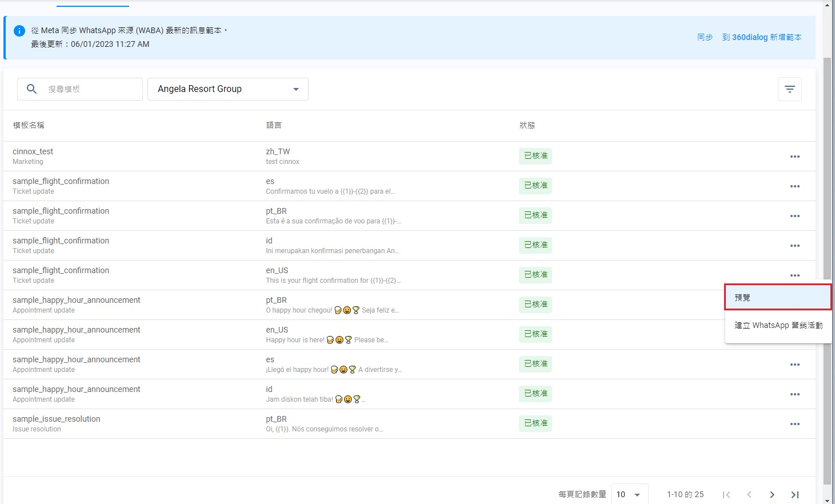835x504 pixels.
Task: Open more options for id happy hour row
Action: pos(794,394)
